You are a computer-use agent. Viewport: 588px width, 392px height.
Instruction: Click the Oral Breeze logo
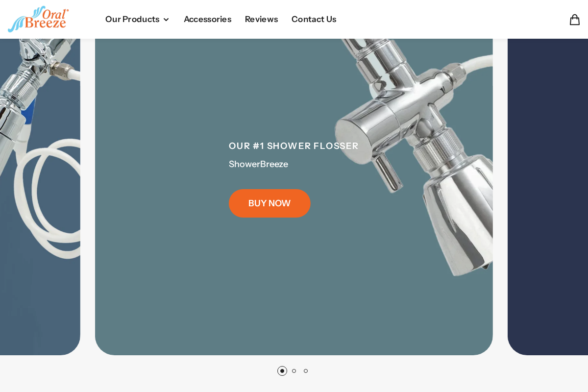tap(38, 19)
